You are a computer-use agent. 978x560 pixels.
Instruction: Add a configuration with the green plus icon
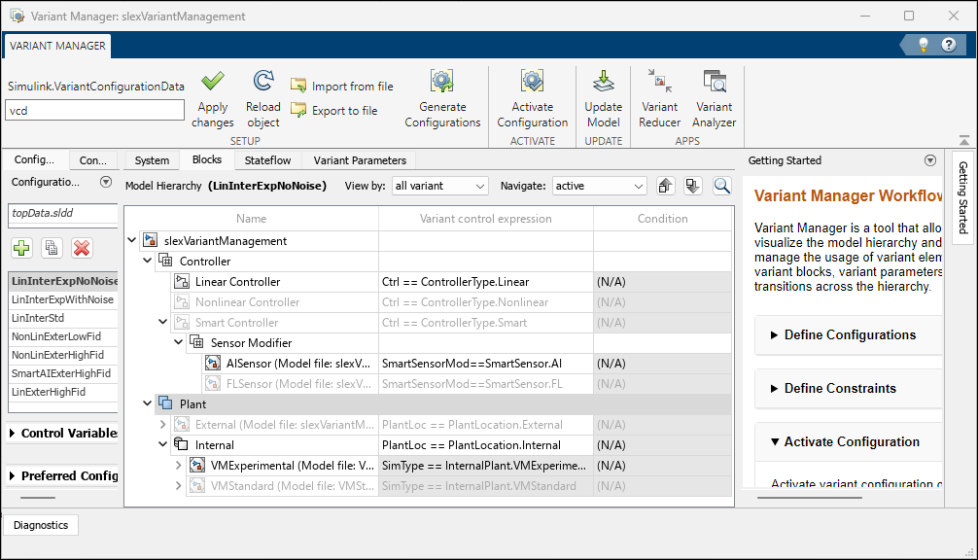20,248
